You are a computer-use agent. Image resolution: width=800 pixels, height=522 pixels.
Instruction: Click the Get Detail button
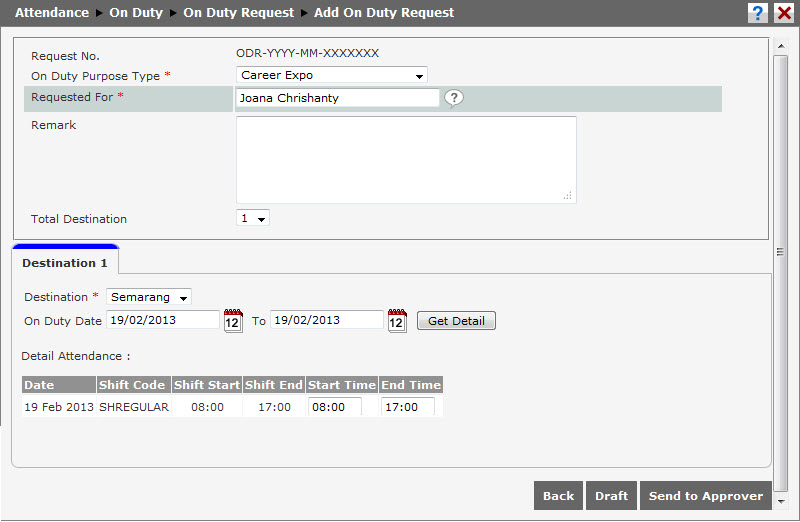click(x=456, y=321)
